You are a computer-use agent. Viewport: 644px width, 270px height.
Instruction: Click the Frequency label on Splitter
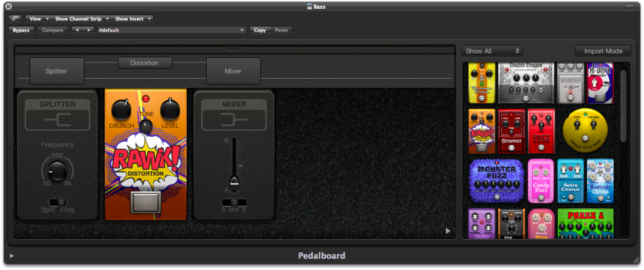[57, 145]
